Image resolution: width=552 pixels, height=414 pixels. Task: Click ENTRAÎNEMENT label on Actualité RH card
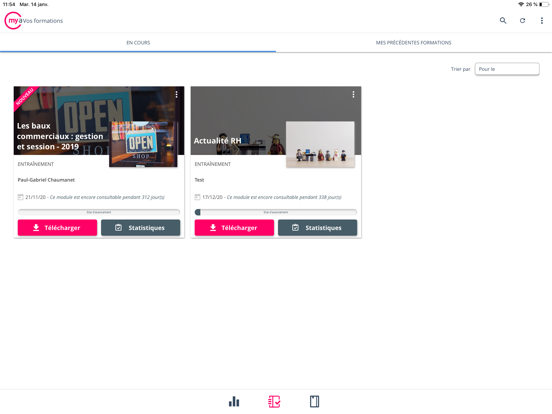pos(213,164)
